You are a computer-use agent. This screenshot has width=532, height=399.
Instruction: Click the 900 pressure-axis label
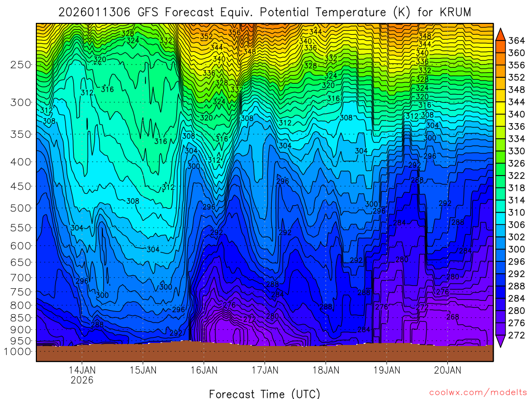[x=21, y=329]
